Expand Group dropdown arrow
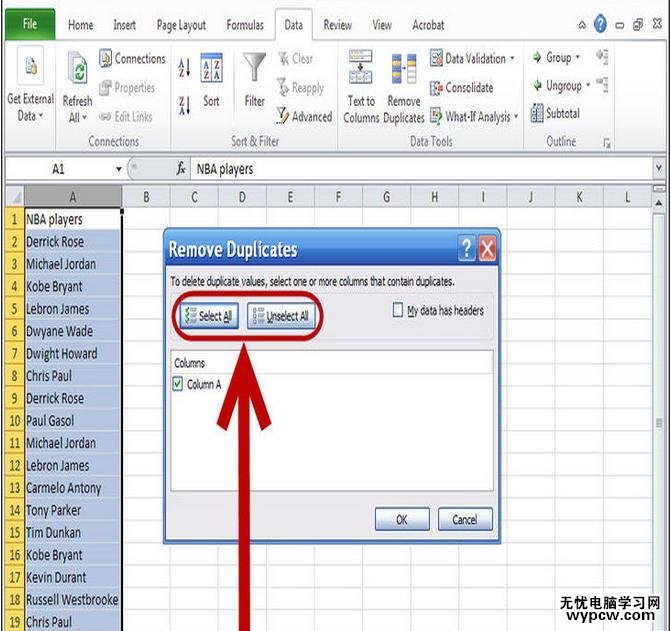Image resolution: width=671 pixels, height=631 pixels. tap(577, 57)
